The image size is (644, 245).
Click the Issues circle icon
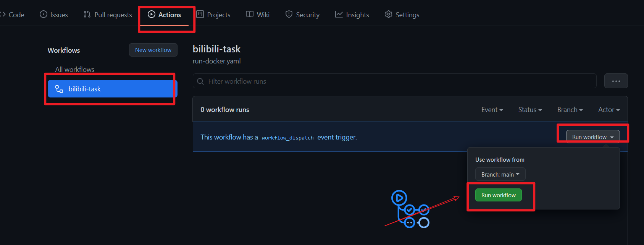click(44, 15)
